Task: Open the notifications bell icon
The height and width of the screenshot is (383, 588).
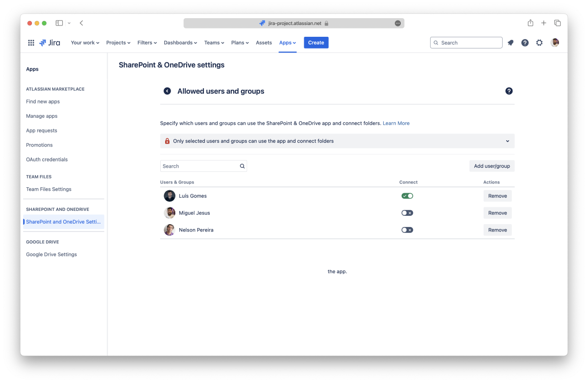Action: point(511,43)
